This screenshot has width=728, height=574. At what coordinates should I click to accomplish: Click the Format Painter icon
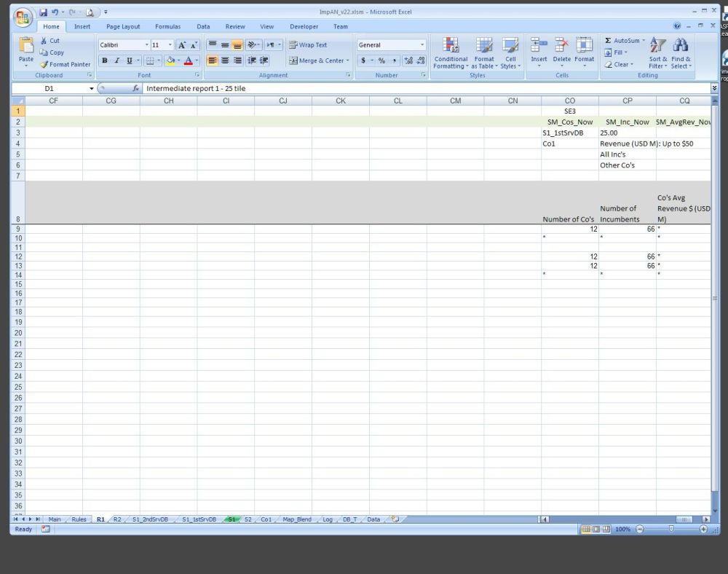(x=44, y=64)
